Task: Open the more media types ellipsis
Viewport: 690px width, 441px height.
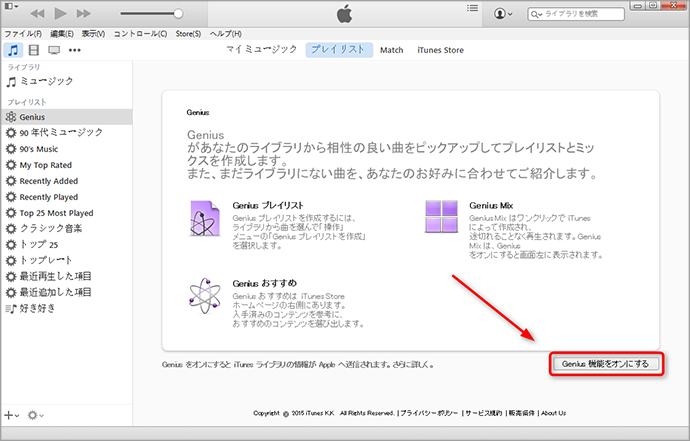Action: pos(75,50)
